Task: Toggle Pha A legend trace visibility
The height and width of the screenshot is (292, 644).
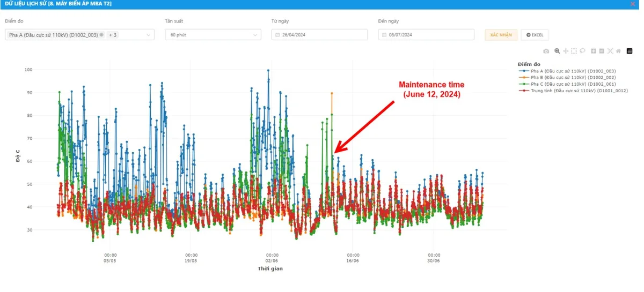Action: (x=568, y=71)
